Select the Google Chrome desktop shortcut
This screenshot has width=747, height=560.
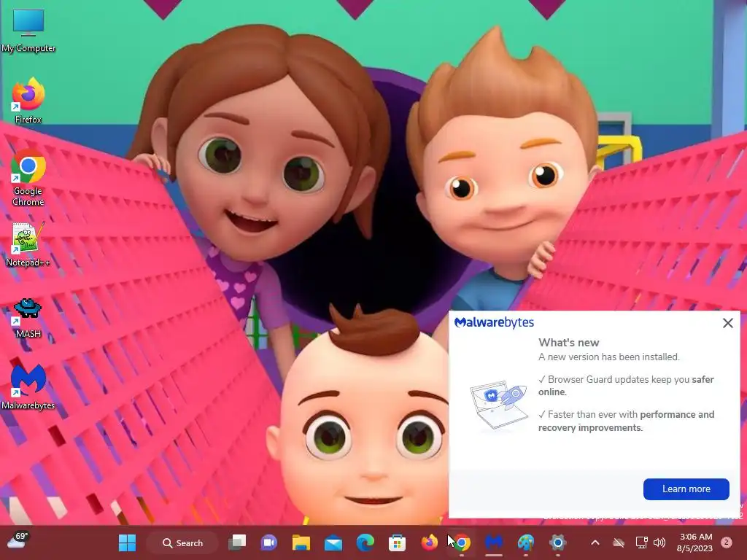[28, 178]
